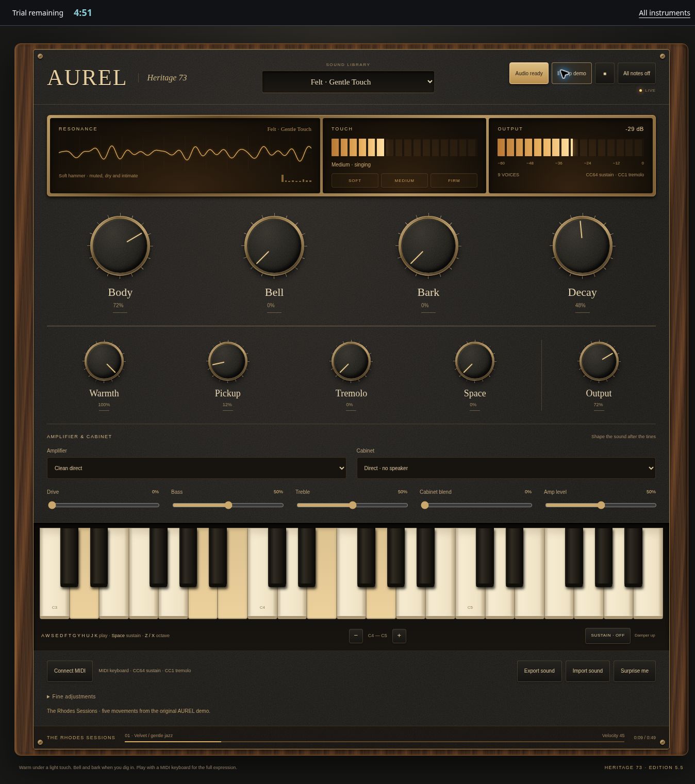This screenshot has height=784, width=695.
Task: Play the C3 white piano key
Action: coord(54,600)
